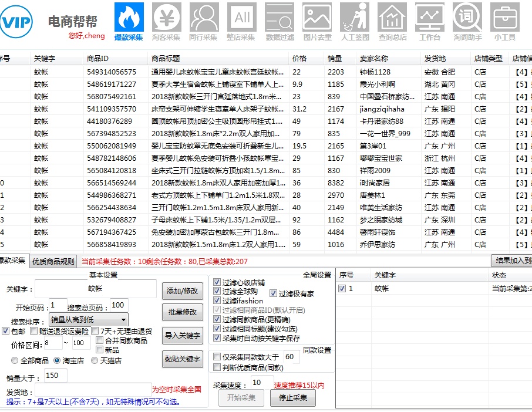Switch to 爆款采集 bottom tab
The width and height of the screenshot is (532, 412).
(x=14, y=261)
